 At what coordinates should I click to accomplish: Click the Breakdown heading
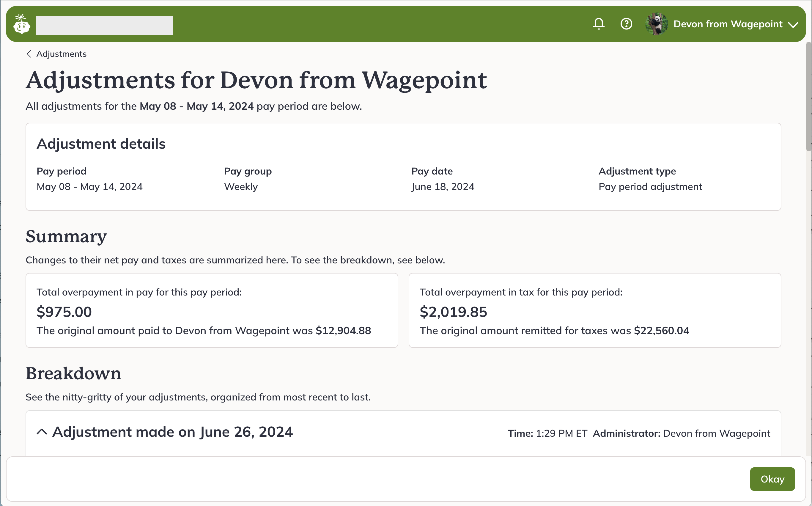pos(73,373)
